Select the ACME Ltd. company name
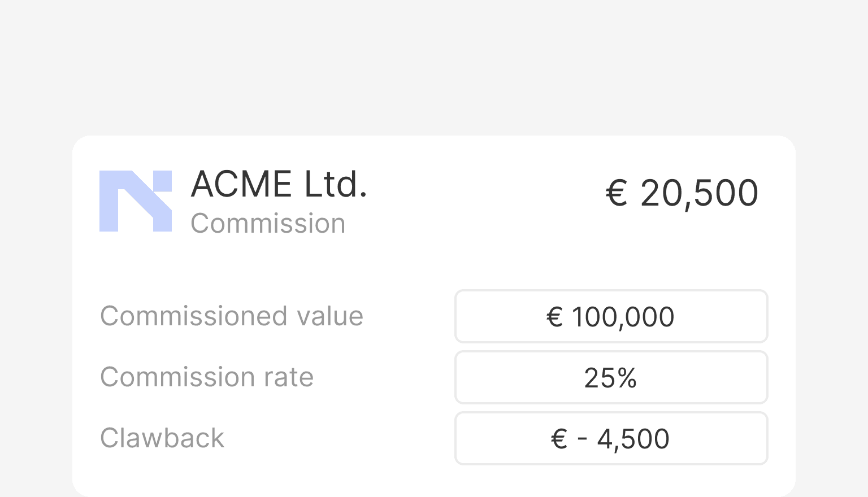Viewport: 868px width, 497px height. click(279, 184)
